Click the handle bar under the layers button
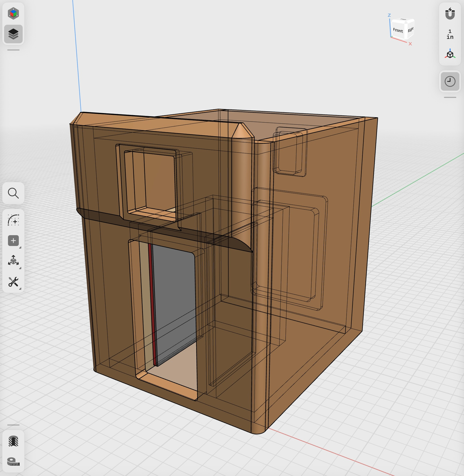Screen dimensions: 464x476 coord(13,50)
